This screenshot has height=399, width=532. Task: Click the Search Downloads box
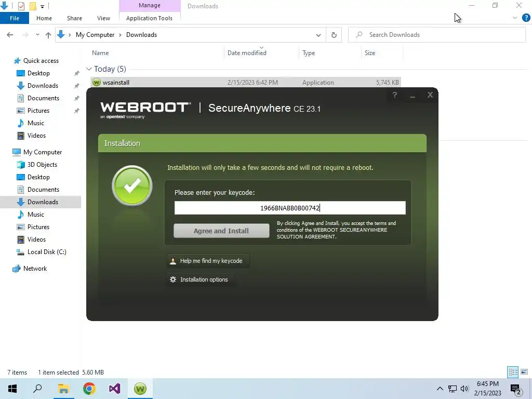point(437,35)
